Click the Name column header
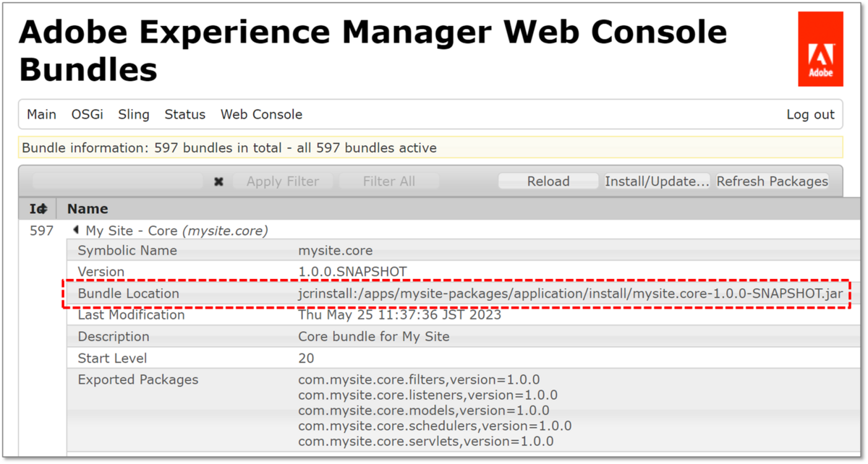The height and width of the screenshot is (464, 868). point(88,209)
